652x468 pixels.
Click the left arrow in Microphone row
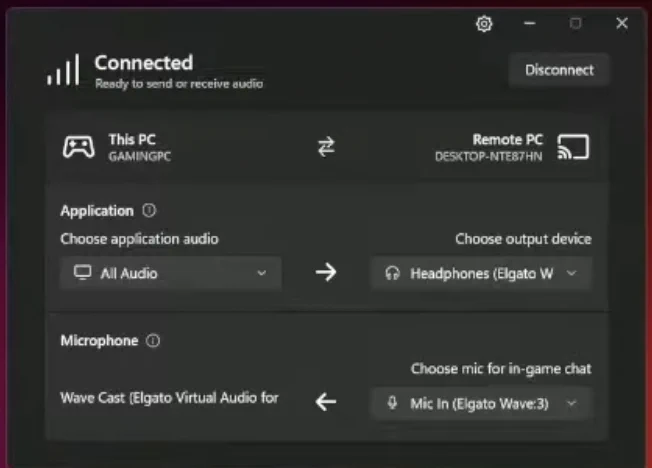pos(326,402)
